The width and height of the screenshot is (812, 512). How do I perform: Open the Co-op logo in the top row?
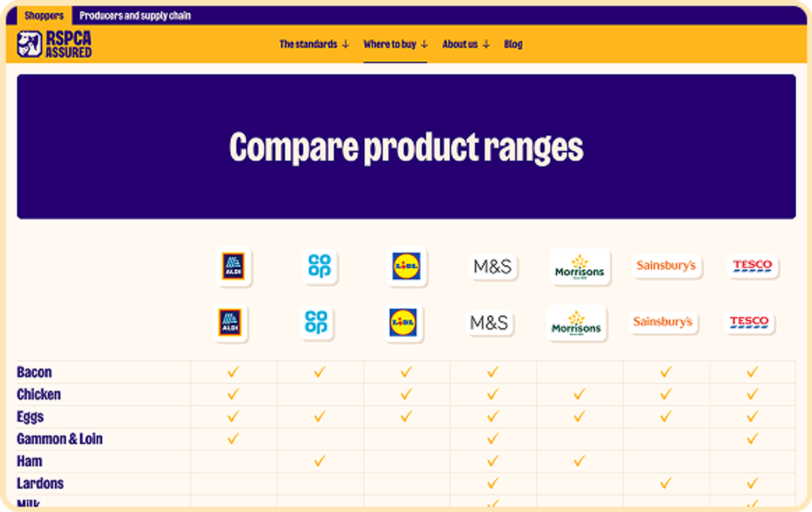pos(319,266)
